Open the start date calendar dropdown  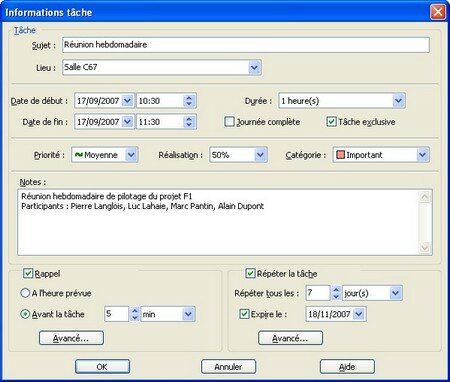pos(127,101)
